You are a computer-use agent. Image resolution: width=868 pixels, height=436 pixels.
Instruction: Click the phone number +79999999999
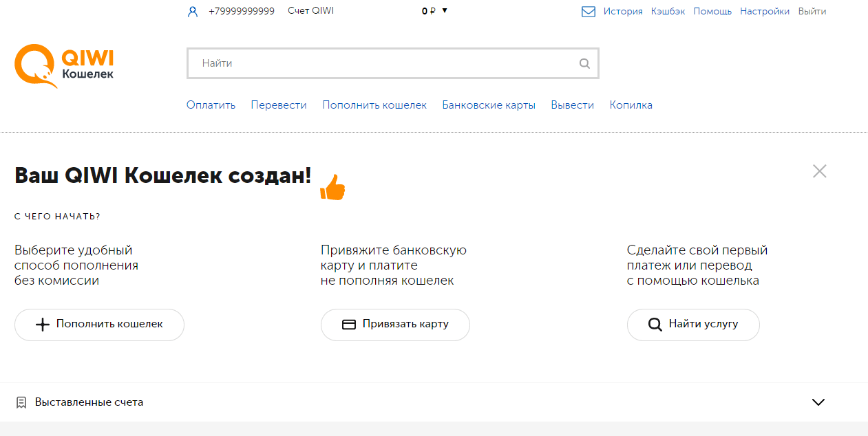[x=242, y=12]
